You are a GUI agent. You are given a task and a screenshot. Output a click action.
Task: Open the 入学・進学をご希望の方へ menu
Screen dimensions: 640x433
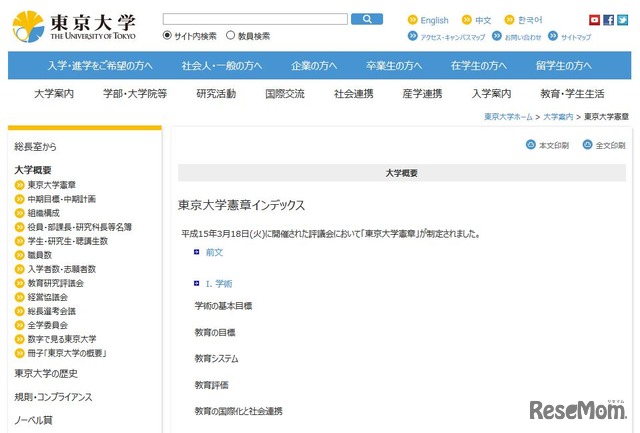click(x=100, y=65)
